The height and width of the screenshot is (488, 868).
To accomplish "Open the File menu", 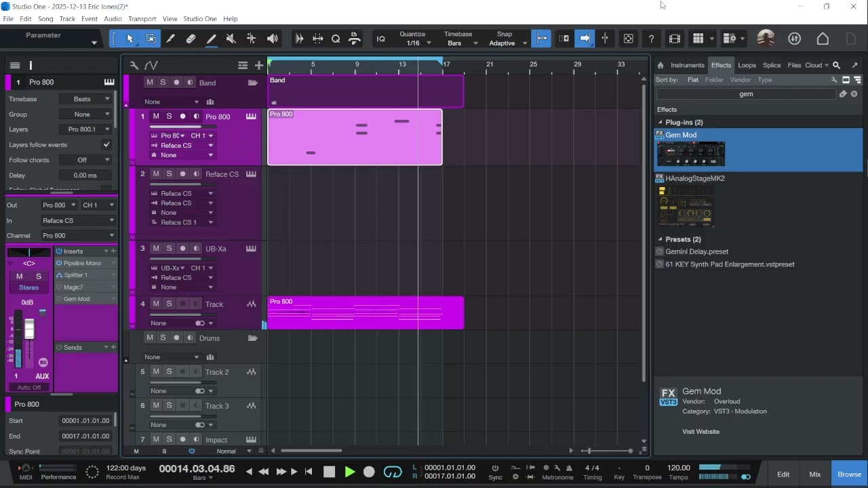I will click(x=8, y=19).
